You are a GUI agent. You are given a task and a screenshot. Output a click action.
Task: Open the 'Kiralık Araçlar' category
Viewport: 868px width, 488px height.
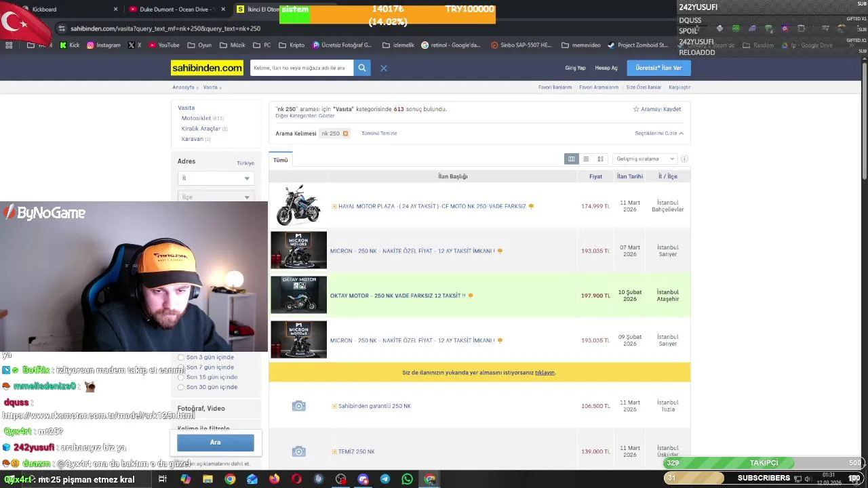point(201,129)
